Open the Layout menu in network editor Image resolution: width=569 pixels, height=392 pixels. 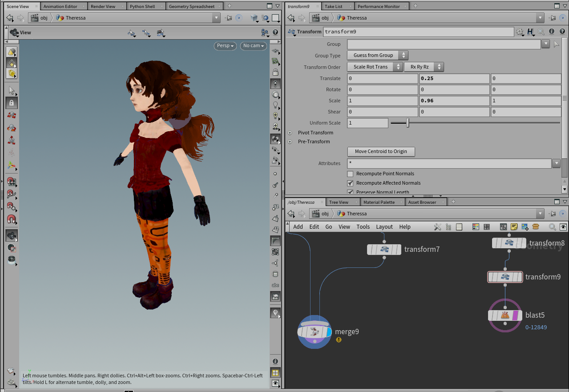pos(384,226)
